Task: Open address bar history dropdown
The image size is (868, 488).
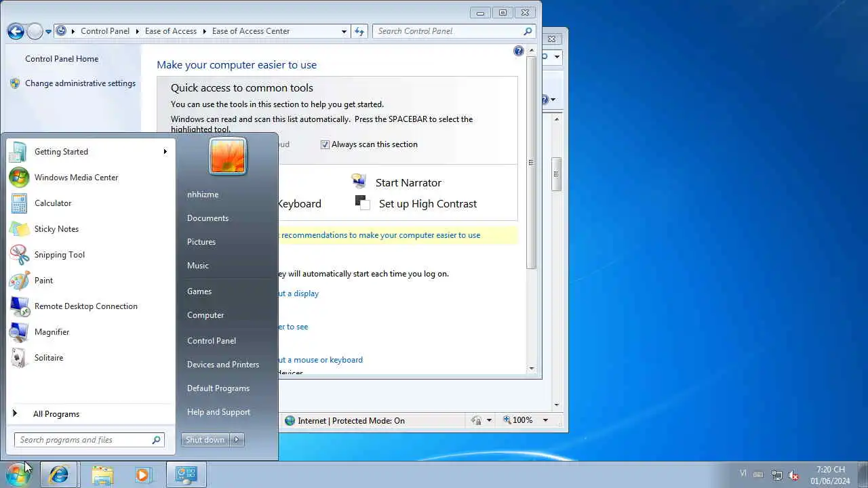Action: point(344,31)
